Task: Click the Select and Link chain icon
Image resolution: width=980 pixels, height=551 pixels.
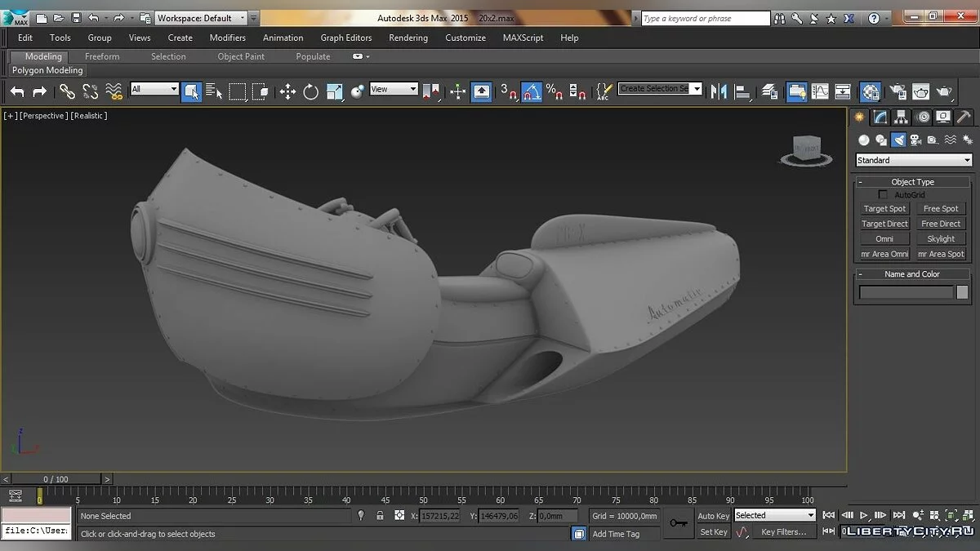Action: tap(67, 91)
